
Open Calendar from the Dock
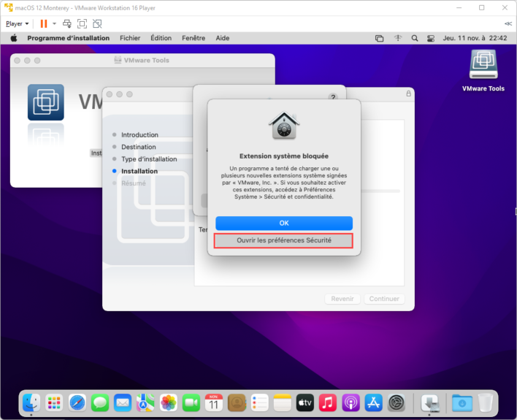[x=214, y=403]
